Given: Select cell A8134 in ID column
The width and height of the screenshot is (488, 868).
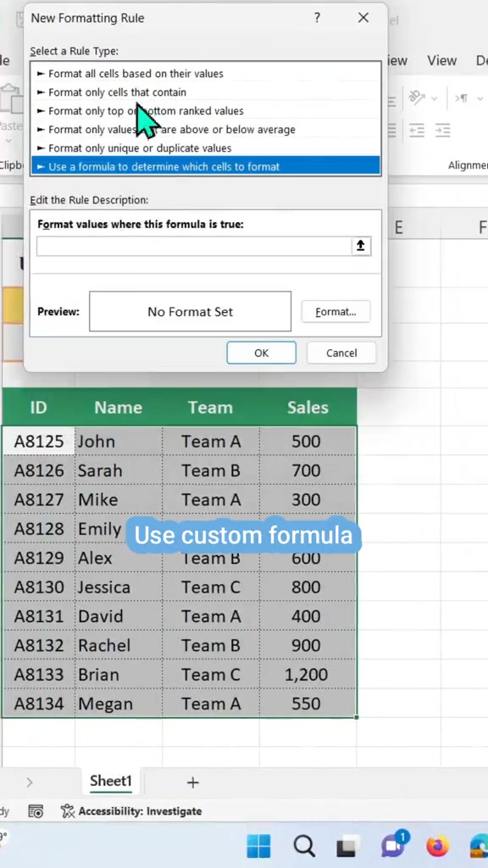Looking at the screenshot, I should [38, 704].
